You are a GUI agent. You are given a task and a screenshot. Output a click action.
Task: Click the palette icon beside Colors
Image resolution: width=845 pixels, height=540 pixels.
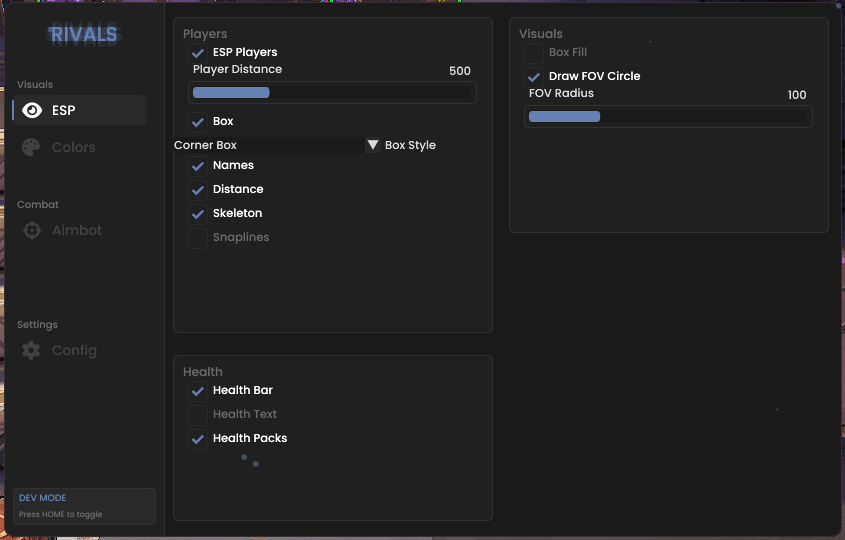pyautogui.click(x=32, y=147)
